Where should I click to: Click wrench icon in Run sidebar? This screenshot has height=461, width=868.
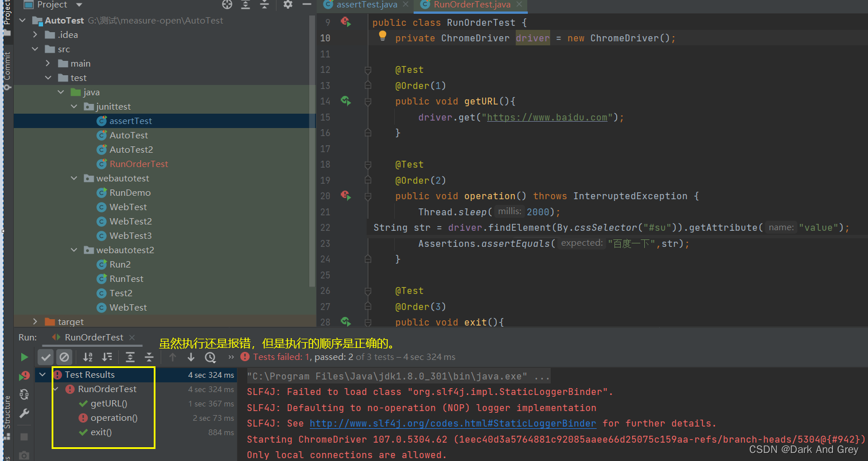24,413
